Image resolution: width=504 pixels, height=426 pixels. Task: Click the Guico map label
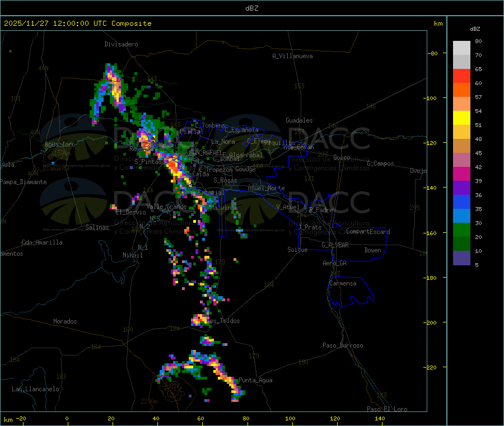click(342, 157)
